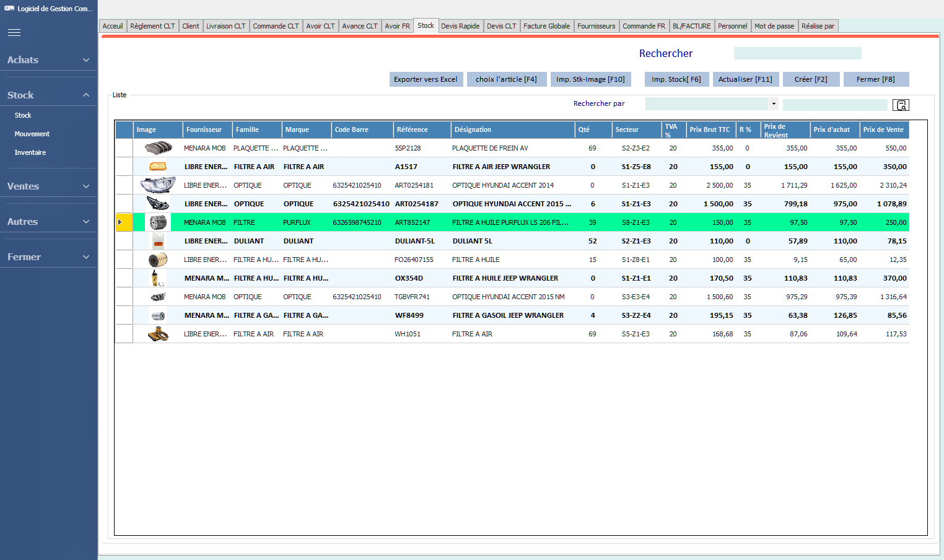Click the search magnifier icon beside filter field
Screen dimensions: 944x560
pyautogui.click(x=901, y=105)
